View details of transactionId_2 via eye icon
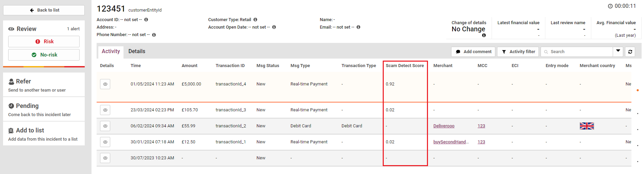 [x=105, y=126]
